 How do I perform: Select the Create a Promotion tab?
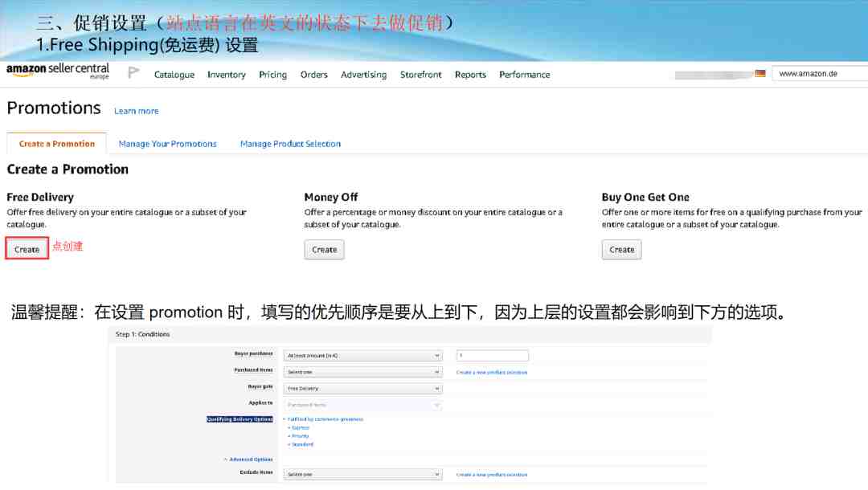[56, 144]
